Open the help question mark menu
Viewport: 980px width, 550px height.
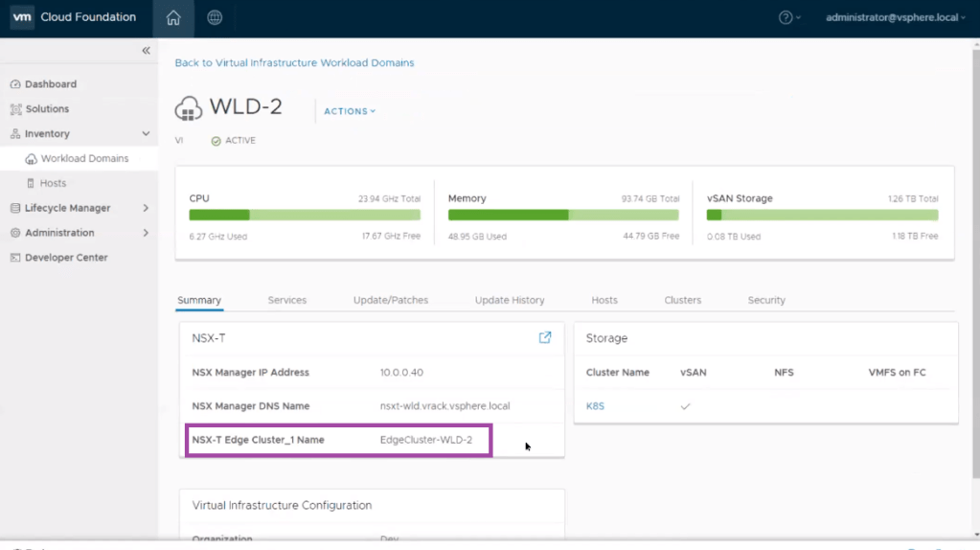click(788, 17)
